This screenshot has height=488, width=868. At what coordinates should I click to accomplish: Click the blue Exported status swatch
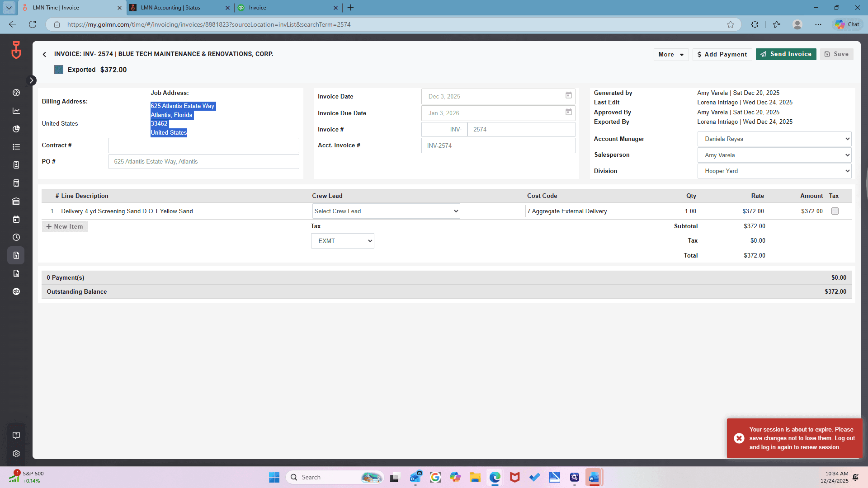tap(59, 70)
